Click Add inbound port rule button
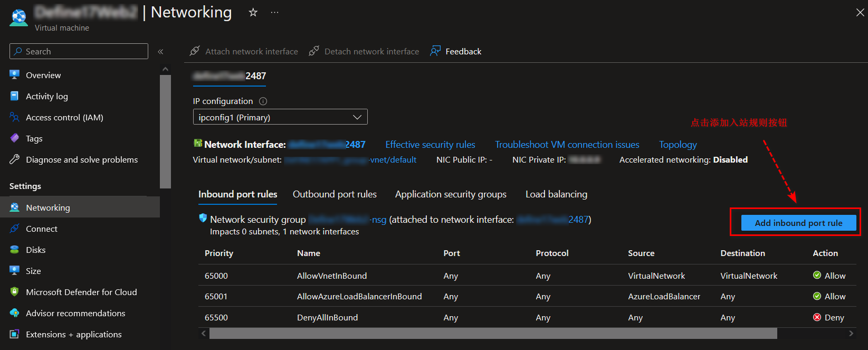The height and width of the screenshot is (350, 868). pos(798,223)
